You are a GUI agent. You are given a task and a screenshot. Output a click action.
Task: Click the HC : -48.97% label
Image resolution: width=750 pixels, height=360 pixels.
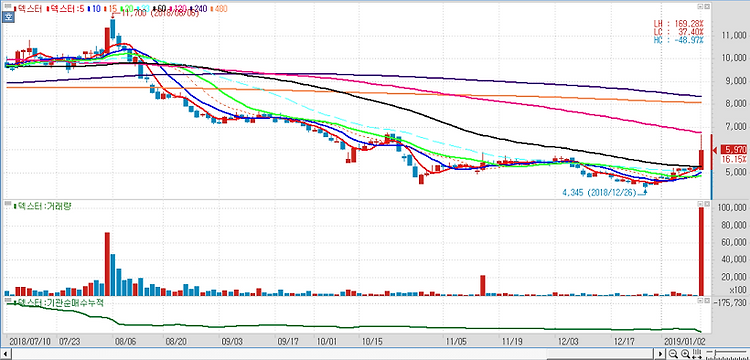679,40
